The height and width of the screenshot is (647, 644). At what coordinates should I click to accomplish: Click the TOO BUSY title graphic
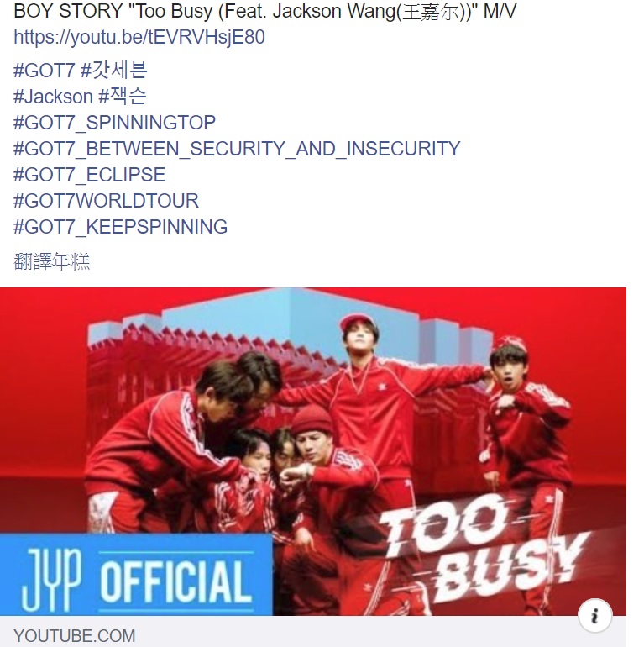click(x=483, y=553)
